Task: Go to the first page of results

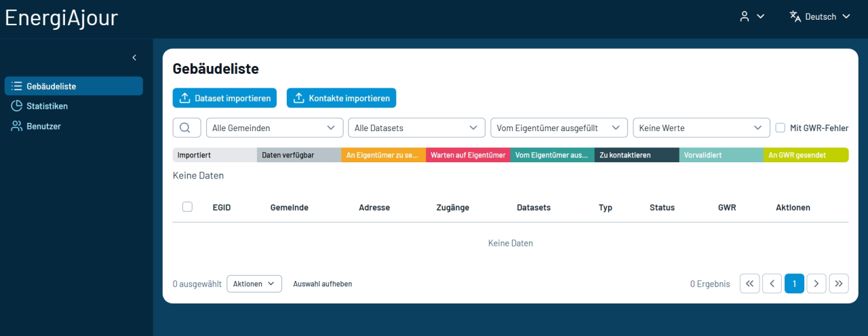Action: (749, 284)
